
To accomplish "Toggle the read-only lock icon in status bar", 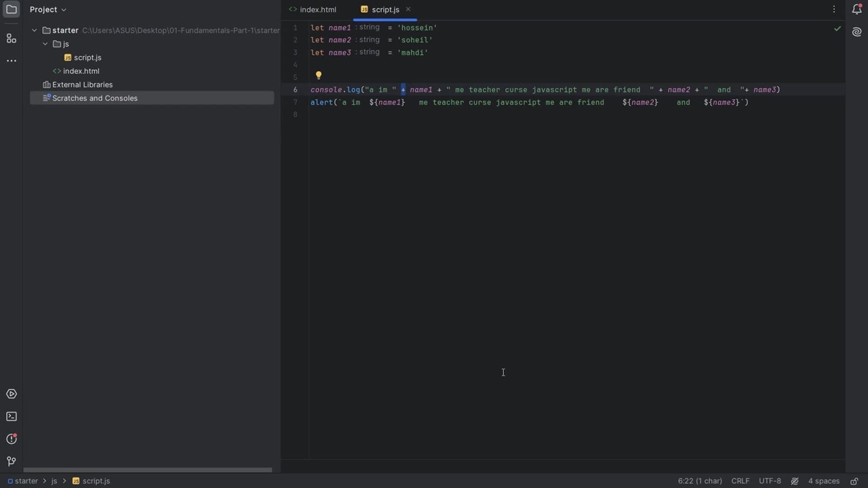I will pyautogui.click(x=854, y=481).
